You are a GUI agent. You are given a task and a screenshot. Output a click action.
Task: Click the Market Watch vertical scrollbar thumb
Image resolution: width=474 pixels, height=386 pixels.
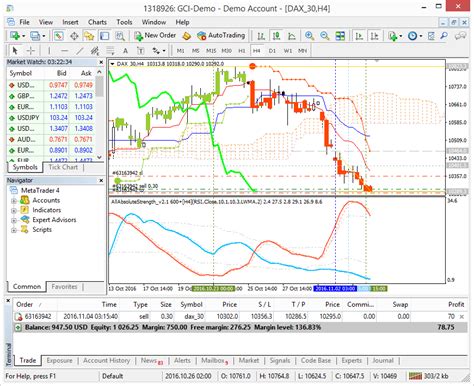pyautogui.click(x=99, y=86)
